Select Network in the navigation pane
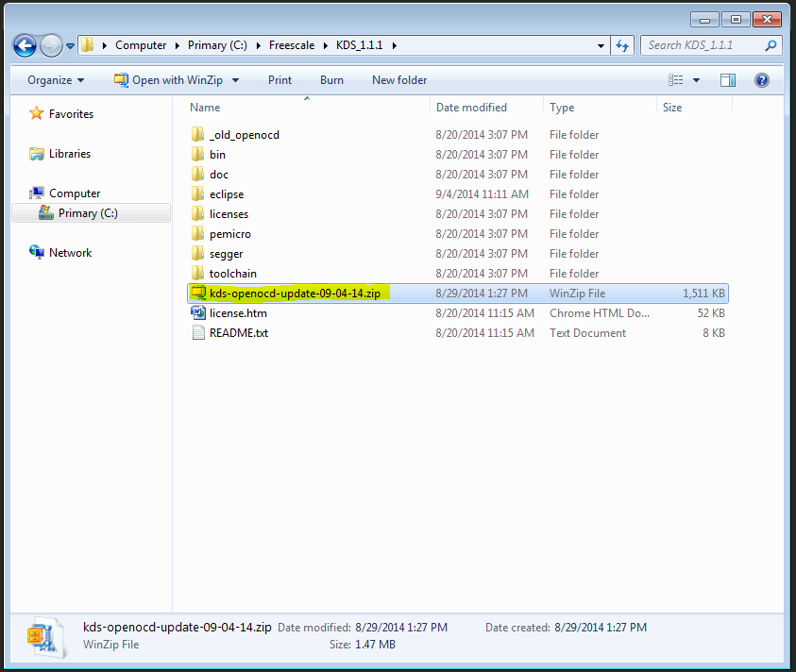Image resolution: width=796 pixels, height=672 pixels. [71, 253]
